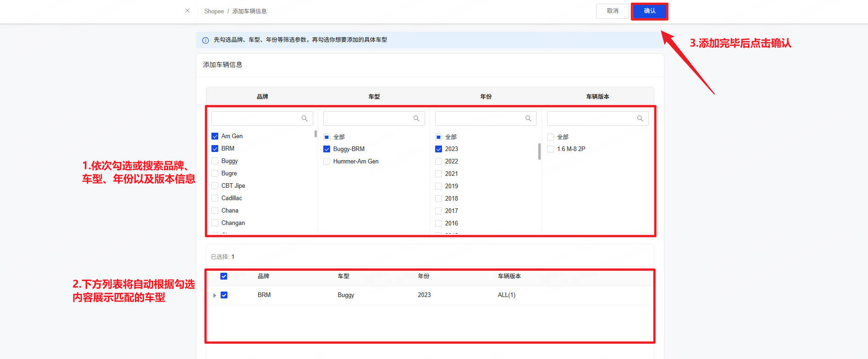
Task: Close the add vehicle dialog with X icon
Action: point(188,11)
